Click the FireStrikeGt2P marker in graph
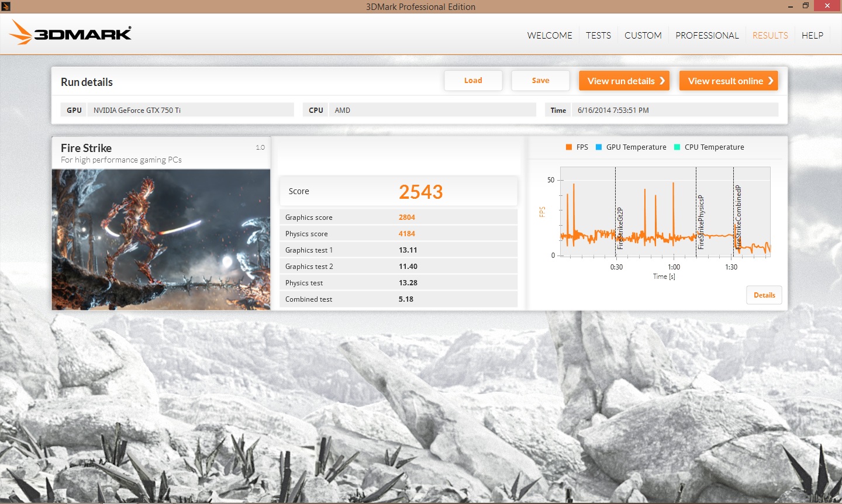Viewport: 842px width, 504px height. 620,228
